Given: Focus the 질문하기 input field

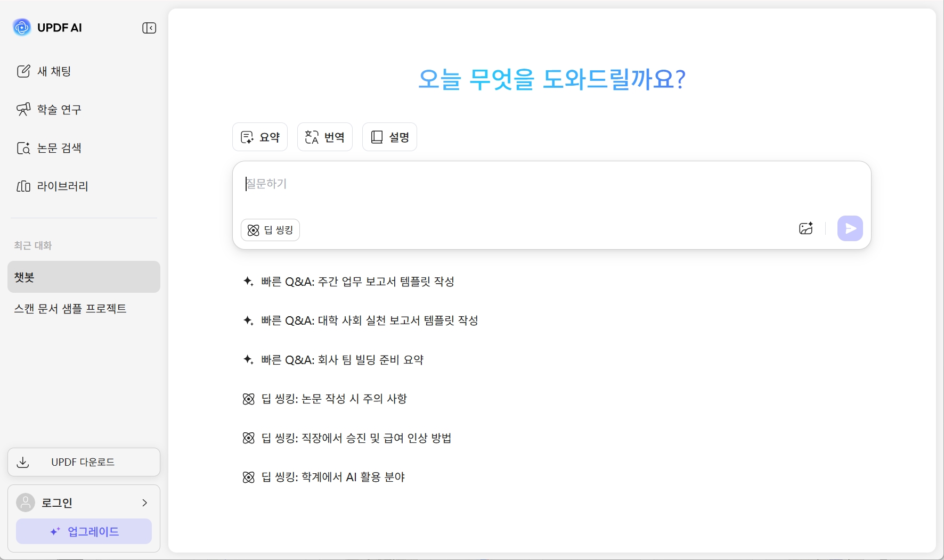Looking at the screenshot, I should (x=551, y=184).
